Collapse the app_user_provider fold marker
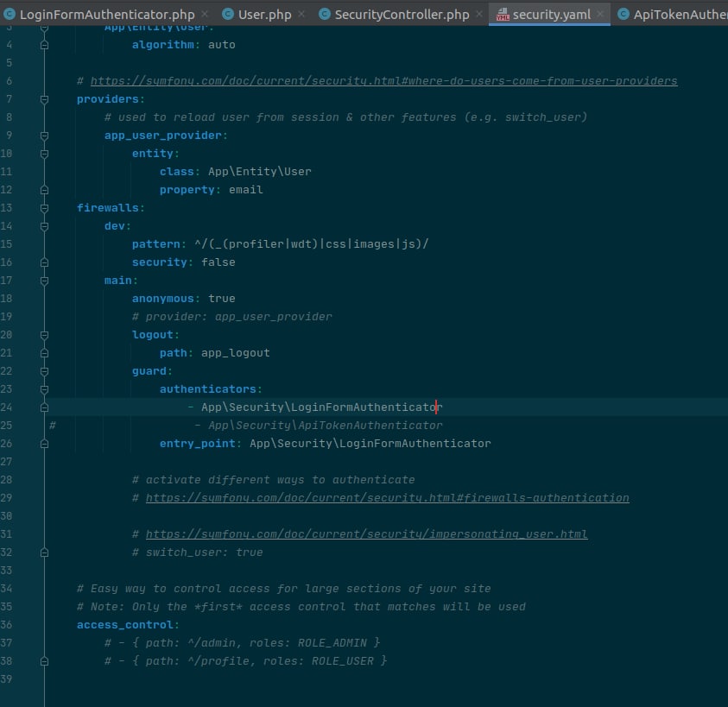The width and height of the screenshot is (728, 707). [x=44, y=136]
